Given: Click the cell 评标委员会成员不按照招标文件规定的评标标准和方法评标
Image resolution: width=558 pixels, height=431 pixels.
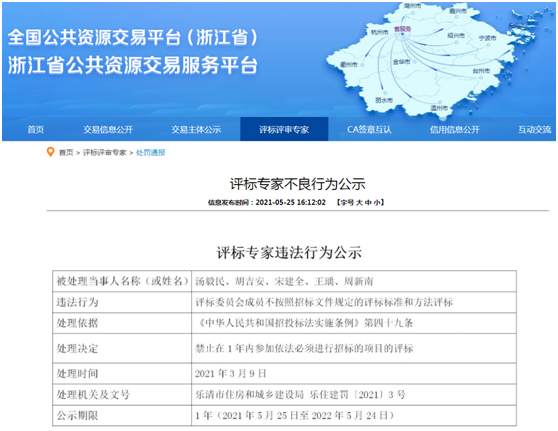Looking at the screenshot, I should pyautogui.click(x=354, y=303).
